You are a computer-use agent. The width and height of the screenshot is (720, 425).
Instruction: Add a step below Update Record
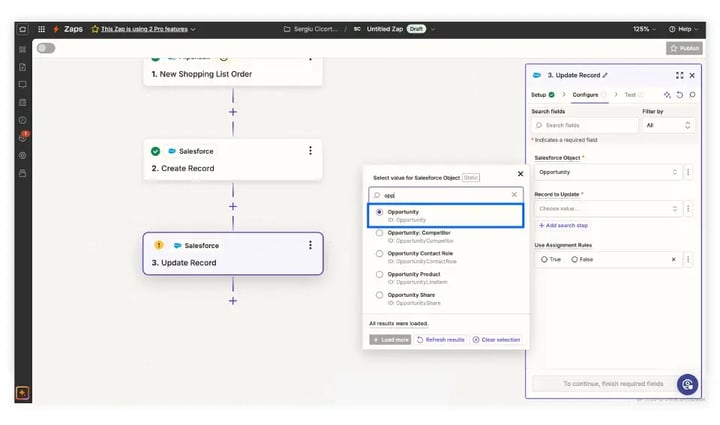pyautogui.click(x=233, y=301)
